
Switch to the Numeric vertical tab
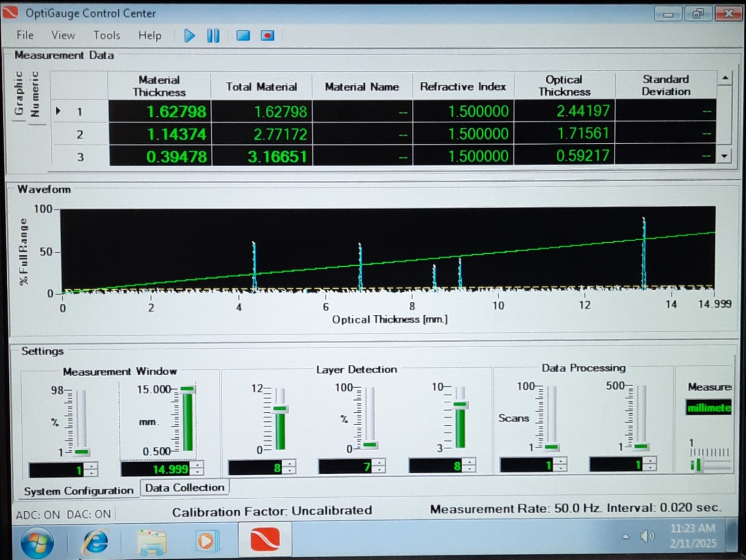tap(35, 94)
